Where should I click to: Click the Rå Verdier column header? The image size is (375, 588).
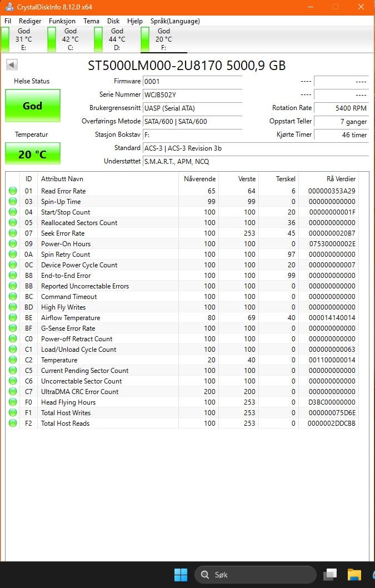(x=328, y=179)
